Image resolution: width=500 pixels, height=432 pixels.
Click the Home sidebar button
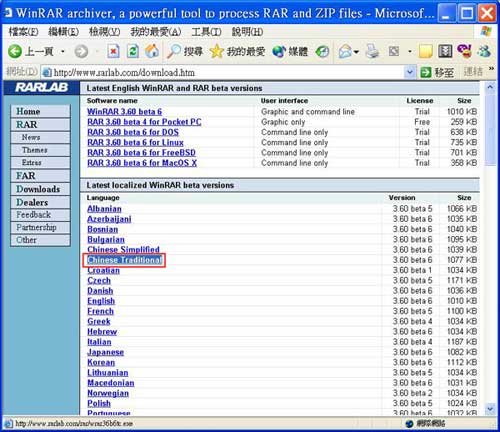pyautogui.click(x=40, y=111)
